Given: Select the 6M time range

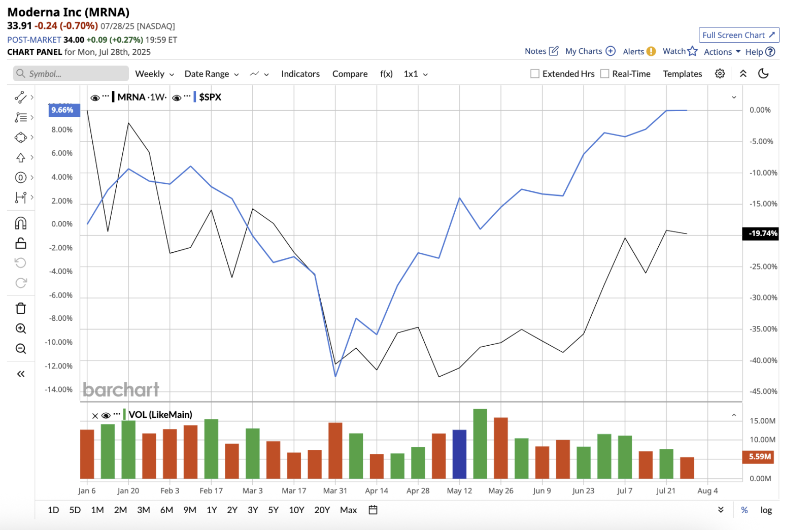Looking at the screenshot, I should pos(166,510).
